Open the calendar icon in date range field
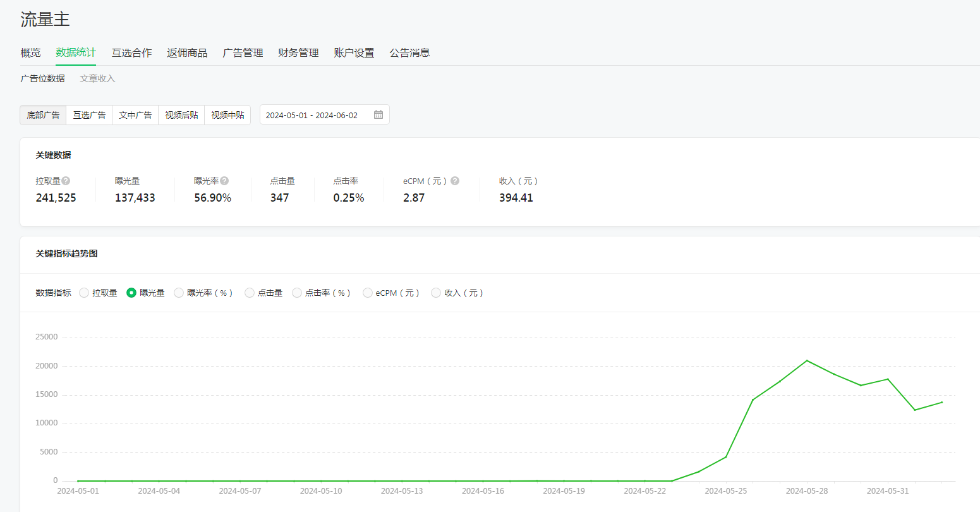Screen dimensions: 980x512 tap(378, 114)
